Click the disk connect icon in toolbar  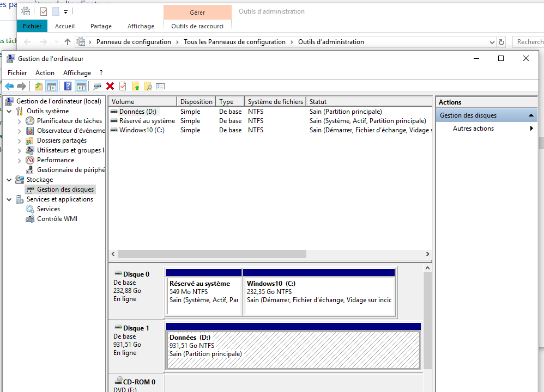click(x=98, y=86)
